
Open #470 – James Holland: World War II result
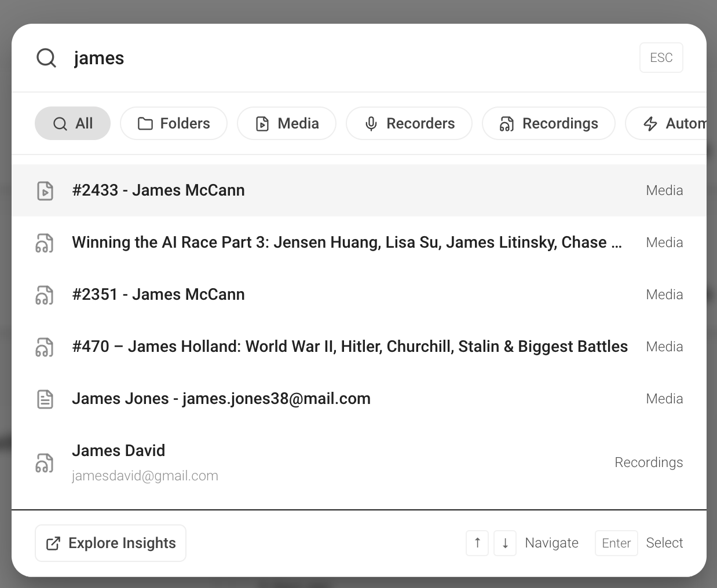coord(359,347)
